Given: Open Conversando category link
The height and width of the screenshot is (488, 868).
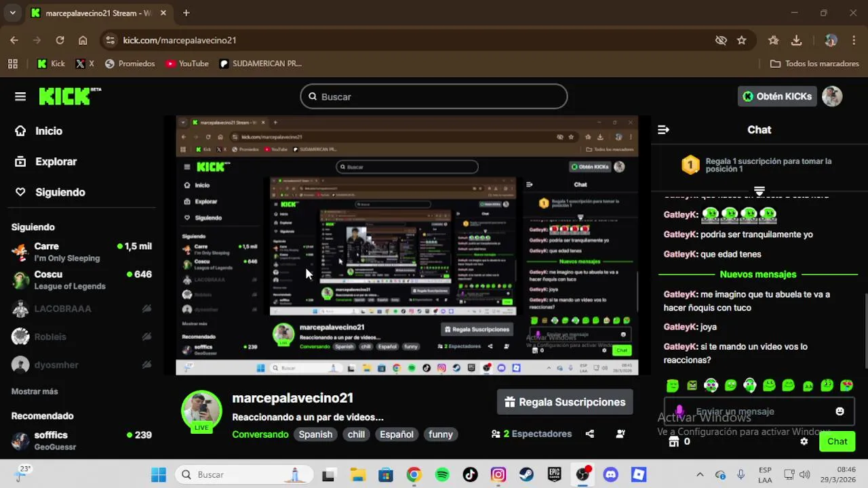Looking at the screenshot, I should pyautogui.click(x=260, y=434).
